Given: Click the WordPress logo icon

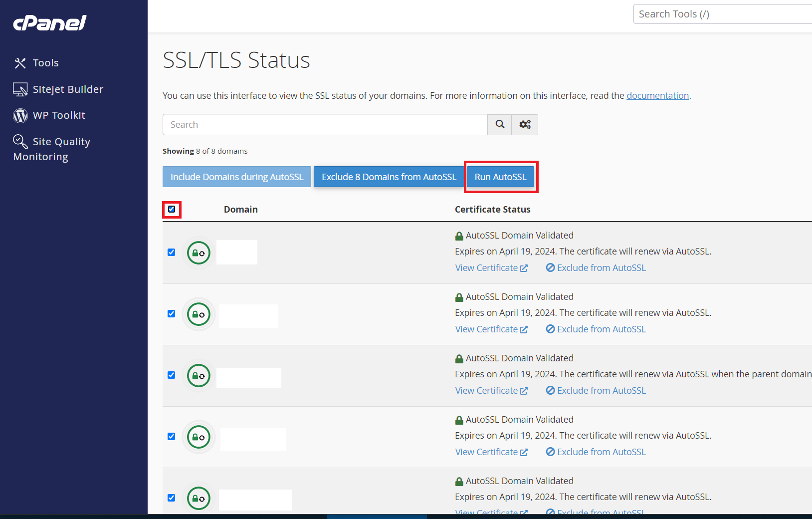Looking at the screenshot, I should (x=20, y=115).
